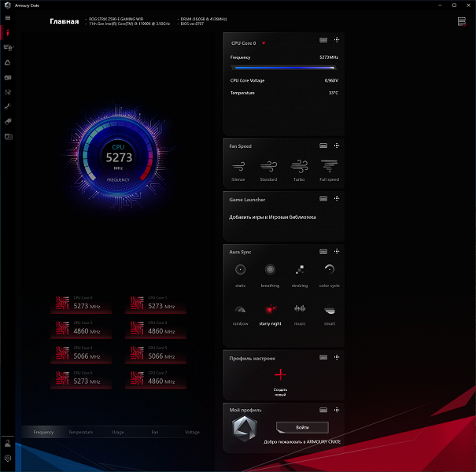
Task: Open the Game Library sidebar icon
Action: pos(8,78)
